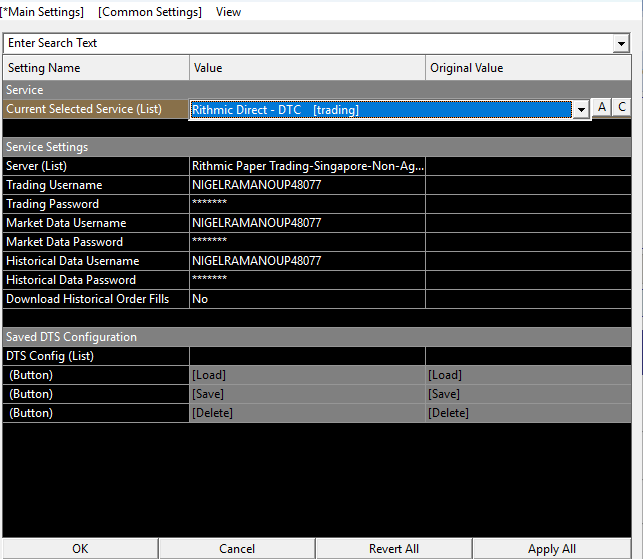Click the Saved DTS Configuration section header
The width and height of the screenshot is (643, 559).
coord(317,337)
